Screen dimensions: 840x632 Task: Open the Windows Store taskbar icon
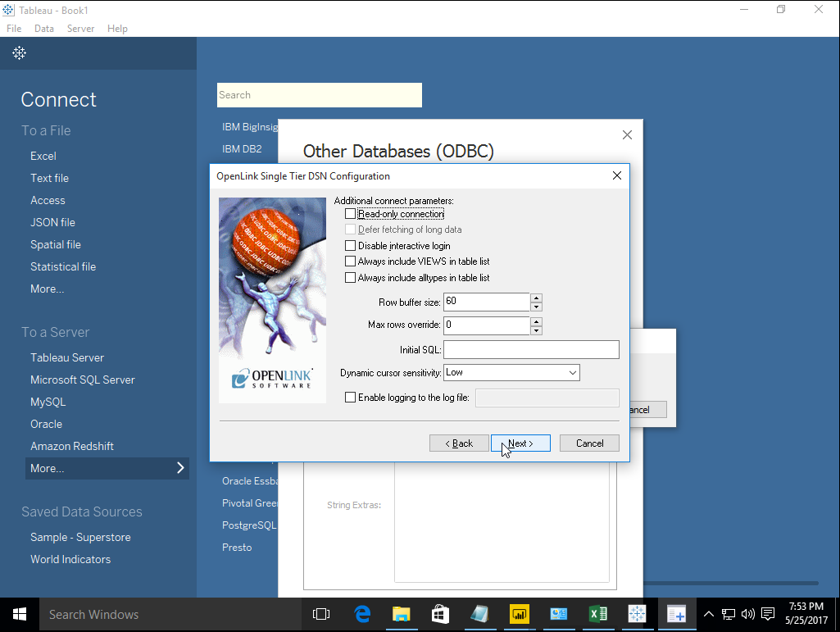(440, 614)
